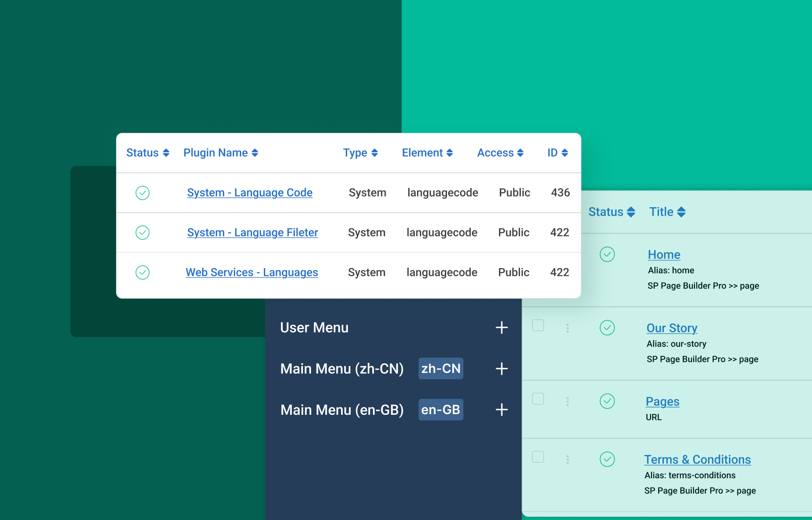Expand Main Menu (zh-CN) with plus icon
Screen dimensions: 812x520
tap(502, 368)
